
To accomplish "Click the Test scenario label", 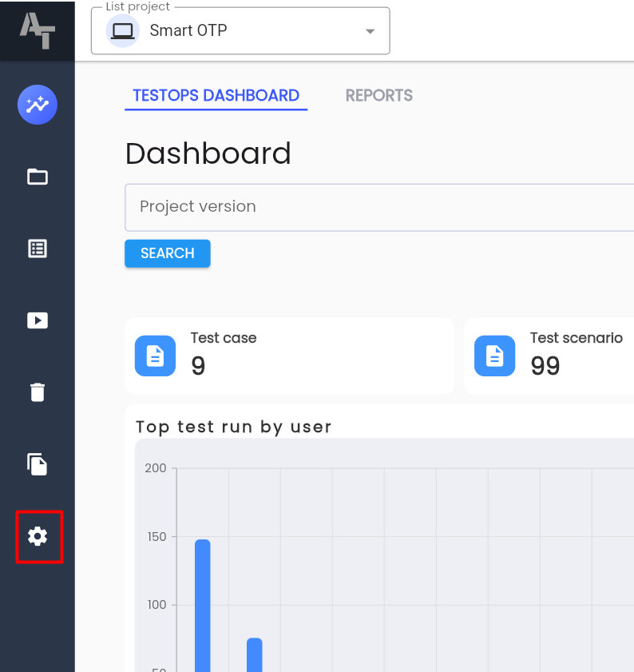I will pyautogui.click(x=577, y=338).
